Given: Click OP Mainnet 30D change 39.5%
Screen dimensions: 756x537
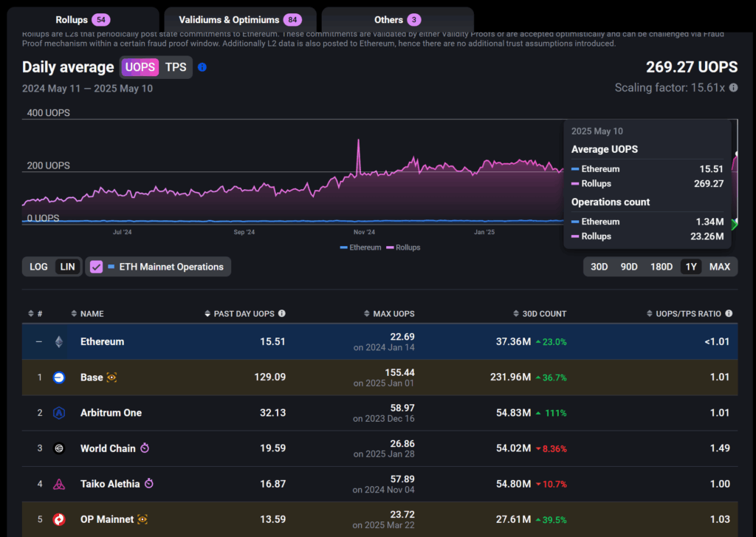Looking at the screenshot, I should 554,520.
